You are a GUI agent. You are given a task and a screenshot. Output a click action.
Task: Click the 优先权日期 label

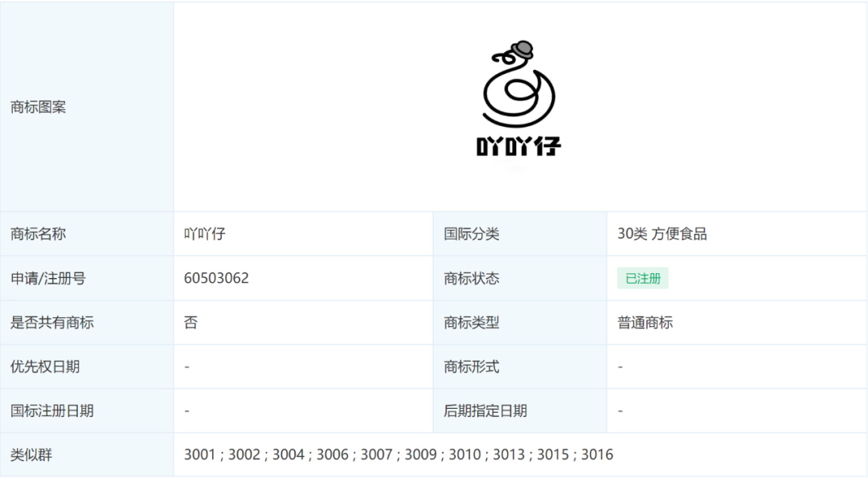coord(45,367)
